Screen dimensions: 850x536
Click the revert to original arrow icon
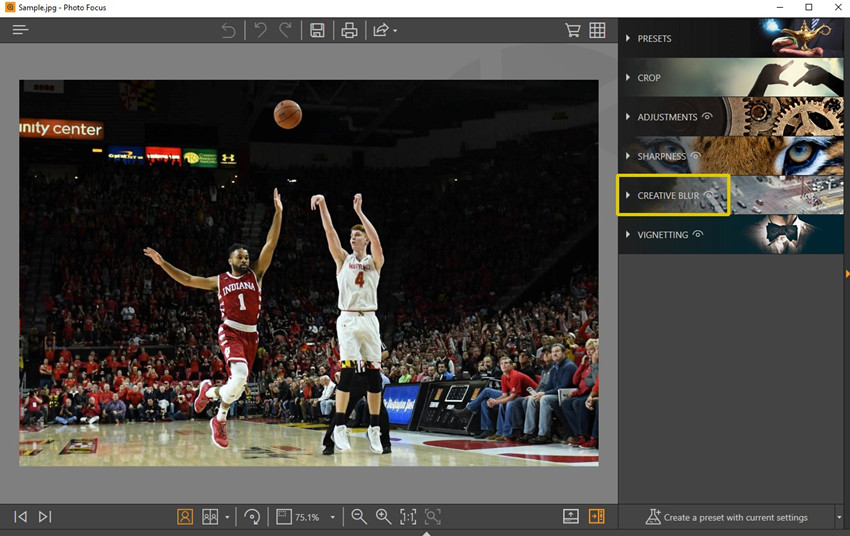pos(229,30)
